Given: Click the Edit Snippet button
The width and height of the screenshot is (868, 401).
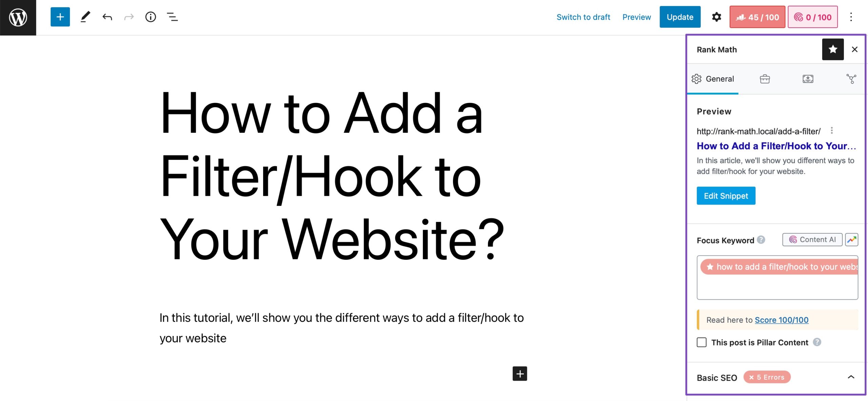Looking at the screenshot, I should (x=726, y=195).
